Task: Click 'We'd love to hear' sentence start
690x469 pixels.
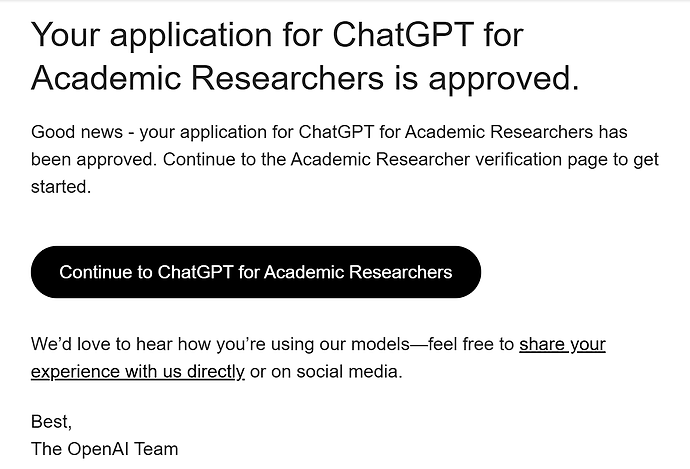Action: point(101,344)
